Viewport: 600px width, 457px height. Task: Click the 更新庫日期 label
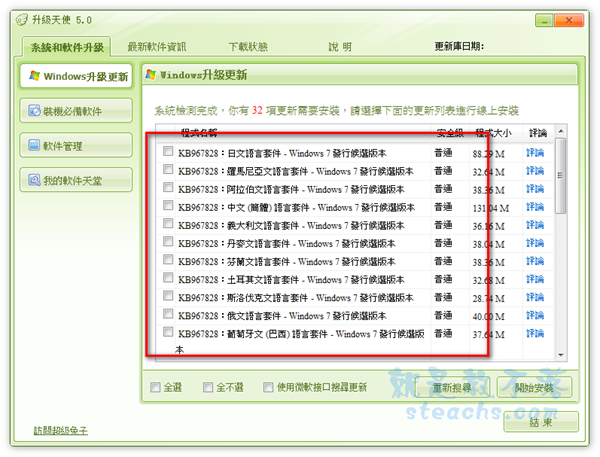(459, 46)
